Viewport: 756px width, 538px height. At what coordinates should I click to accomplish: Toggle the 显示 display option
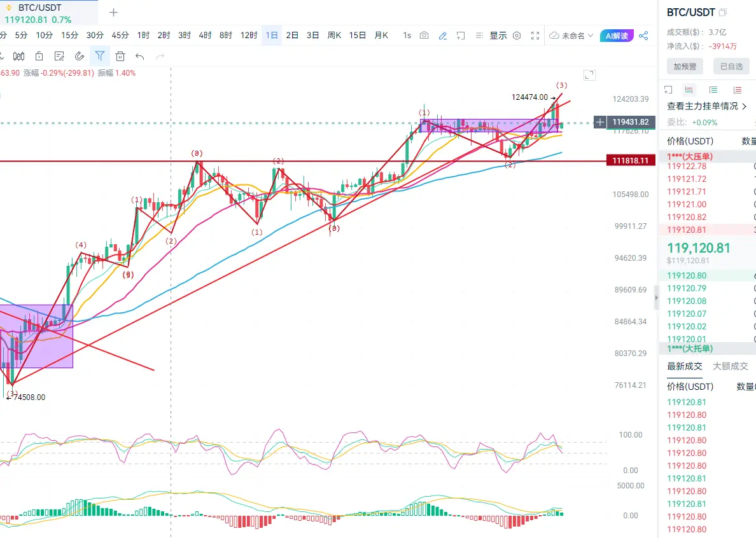point(498,36)
